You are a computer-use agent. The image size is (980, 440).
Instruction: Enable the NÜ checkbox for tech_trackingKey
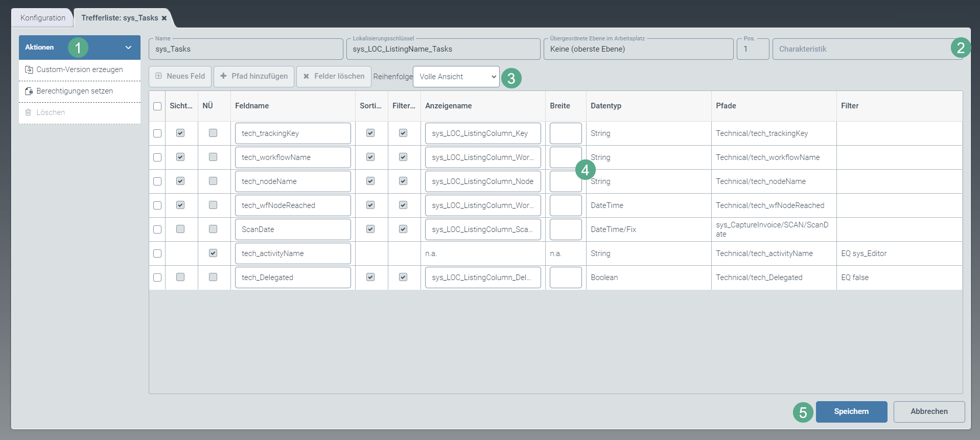point(213,133)
